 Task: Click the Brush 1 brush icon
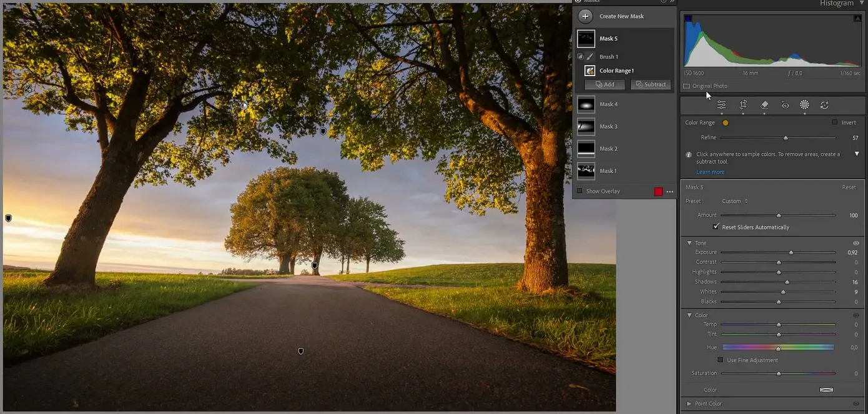[589, 57]
